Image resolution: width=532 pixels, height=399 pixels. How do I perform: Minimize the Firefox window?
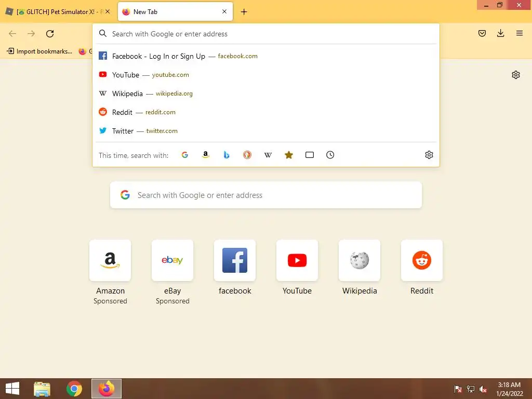click(486, 5)
